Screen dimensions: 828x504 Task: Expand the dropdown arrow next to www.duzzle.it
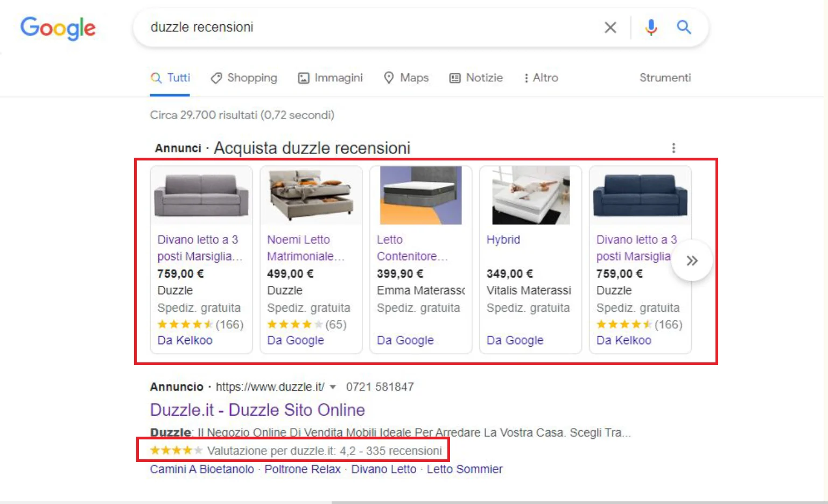[x=333, y=387]
